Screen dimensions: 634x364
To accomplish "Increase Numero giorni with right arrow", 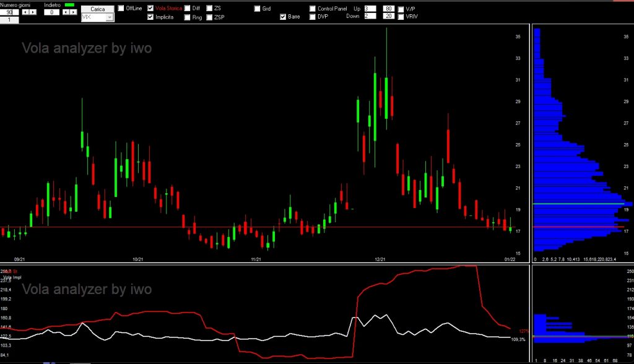I will click(x=33, y=12).
